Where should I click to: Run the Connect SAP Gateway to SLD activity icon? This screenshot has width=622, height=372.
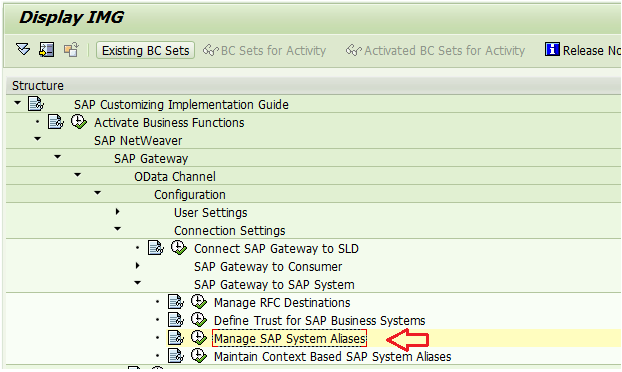pos(179,248)
